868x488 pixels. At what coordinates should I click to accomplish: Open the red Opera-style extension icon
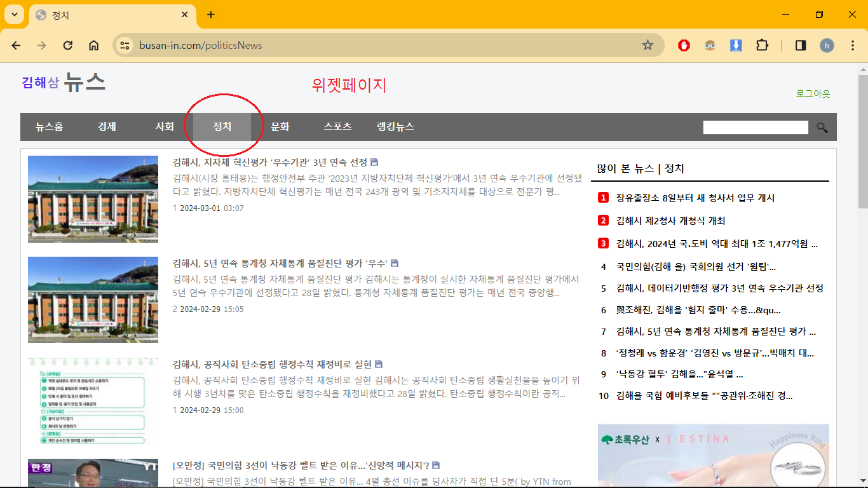click(x=684, y=45)
